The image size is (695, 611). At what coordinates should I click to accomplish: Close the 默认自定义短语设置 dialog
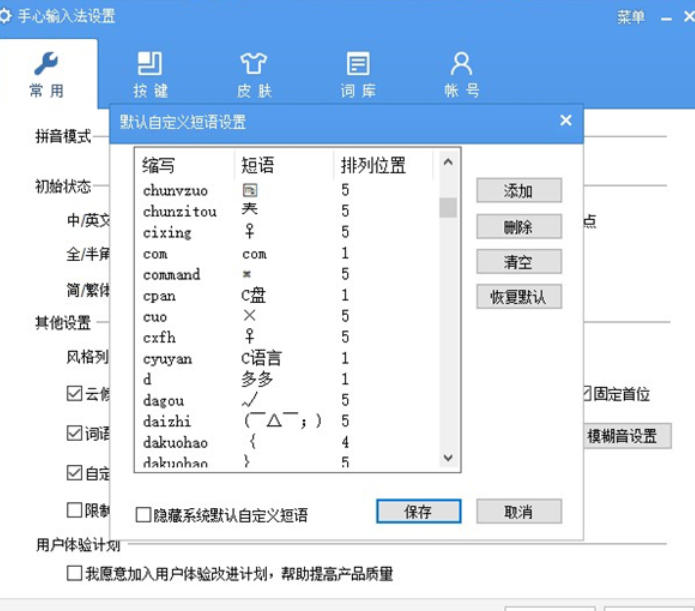[x=566, y=120]
